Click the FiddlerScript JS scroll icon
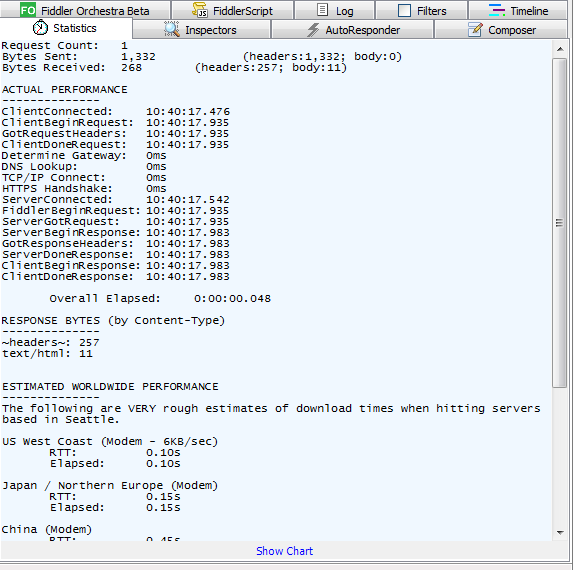Screen dimensions: 574x570 pyautogui.click(x=200, y=10)
